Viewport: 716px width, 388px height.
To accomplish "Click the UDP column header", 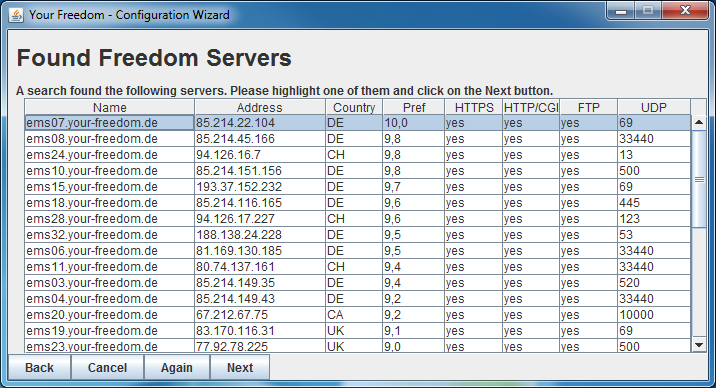I will 654,107.
